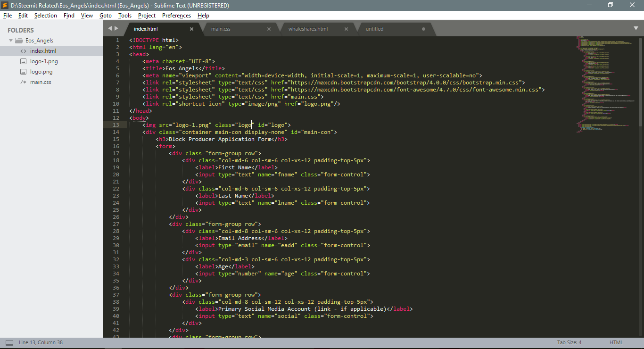Click line number 1 in the gutter

(117, 40)
